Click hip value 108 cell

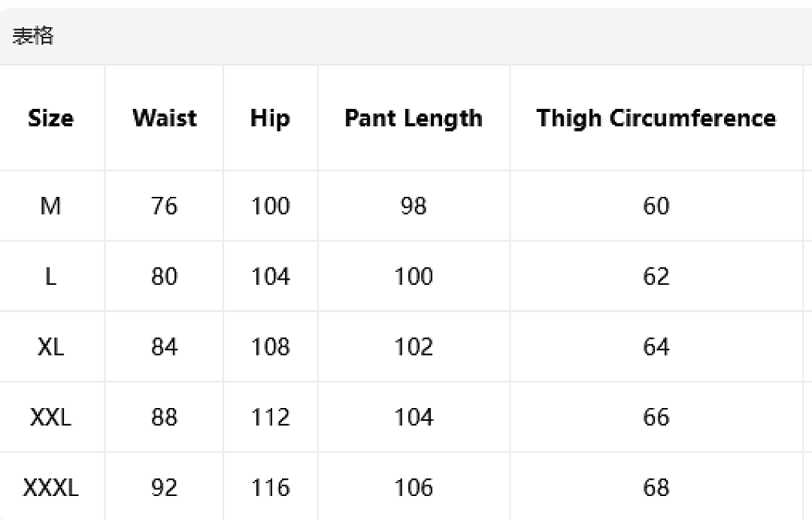pyautogui.click(x=271, y=346)
